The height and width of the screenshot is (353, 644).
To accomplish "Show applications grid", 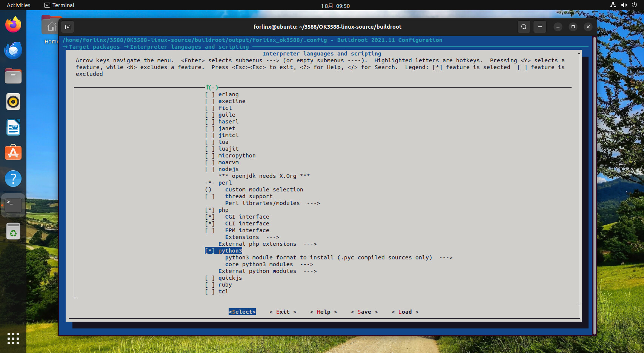I will point(13,338).
